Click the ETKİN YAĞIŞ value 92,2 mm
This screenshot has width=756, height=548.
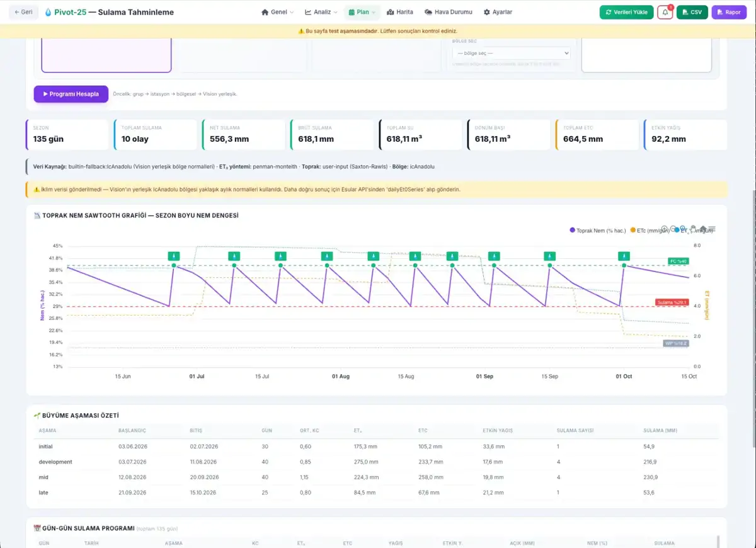coord(668,139)
